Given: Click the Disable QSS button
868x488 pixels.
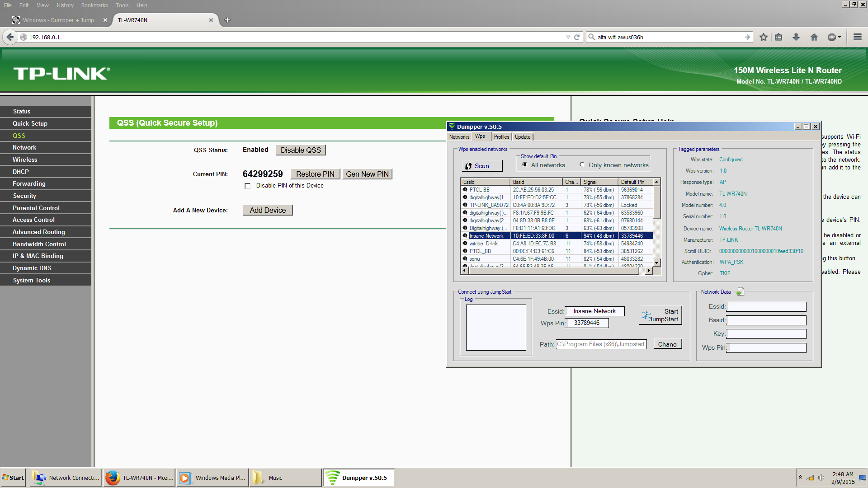Looking at the screenshot, I should click(301, 150).
